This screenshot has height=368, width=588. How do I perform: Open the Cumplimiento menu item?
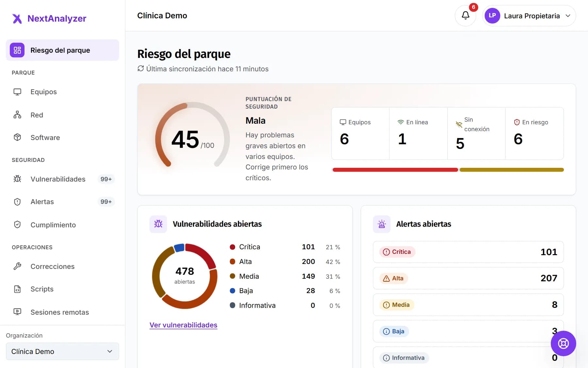[62, 225]
